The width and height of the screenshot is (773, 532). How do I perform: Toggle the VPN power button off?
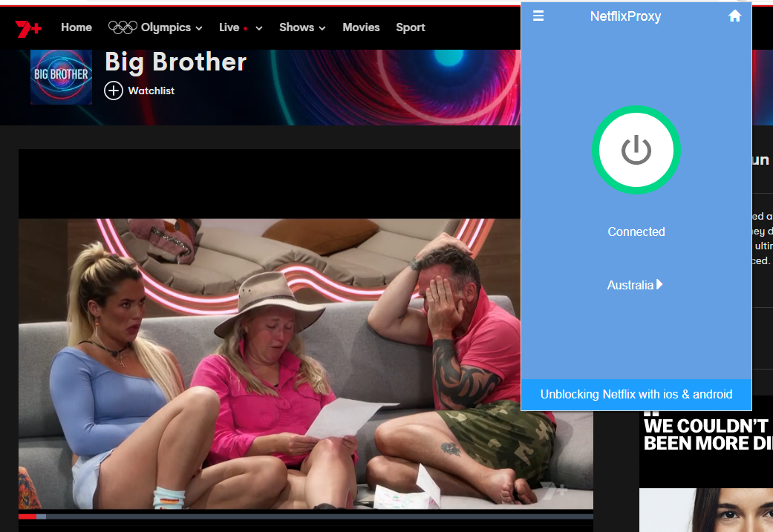click(x=636, y=150)
